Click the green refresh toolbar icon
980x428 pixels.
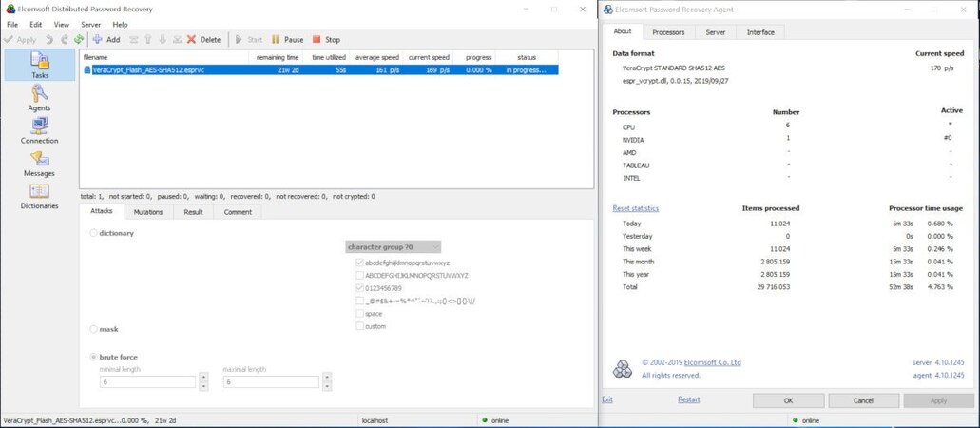click(79, 39)
